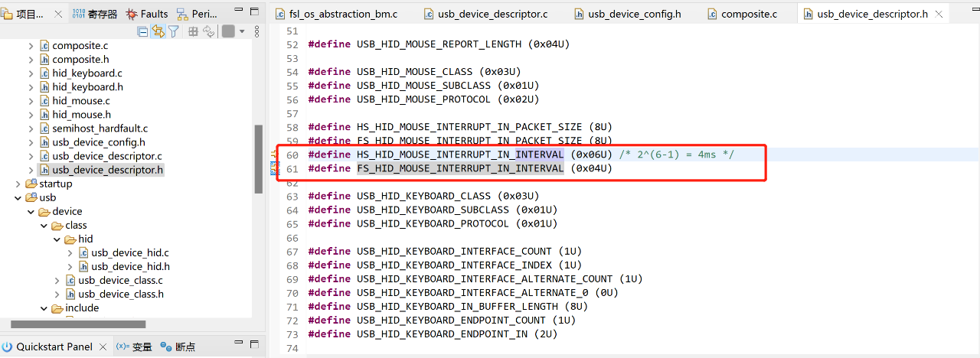Click the 断点 breakpoints tab icon
The width and height of the screenshot is (980, 358).
166,347
